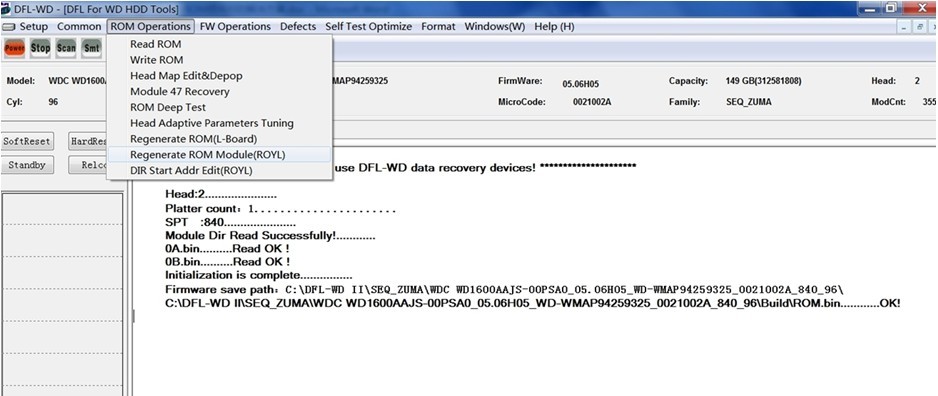Click the HardReset button

(88, 141)
